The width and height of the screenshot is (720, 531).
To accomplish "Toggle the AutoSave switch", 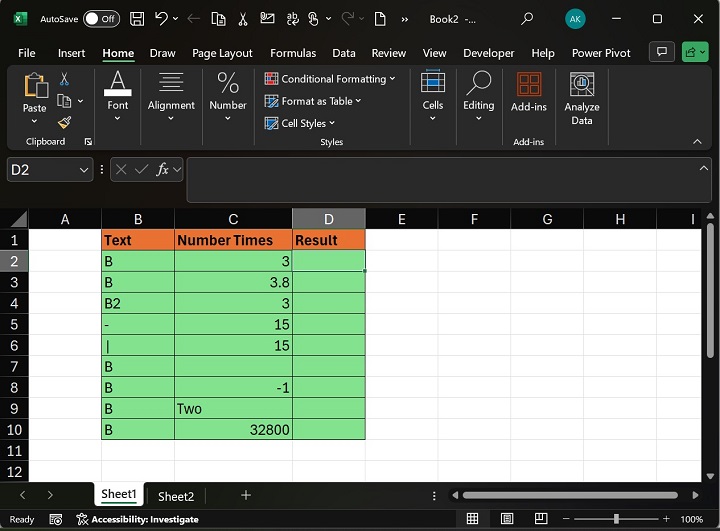I will tap(101, 19).
